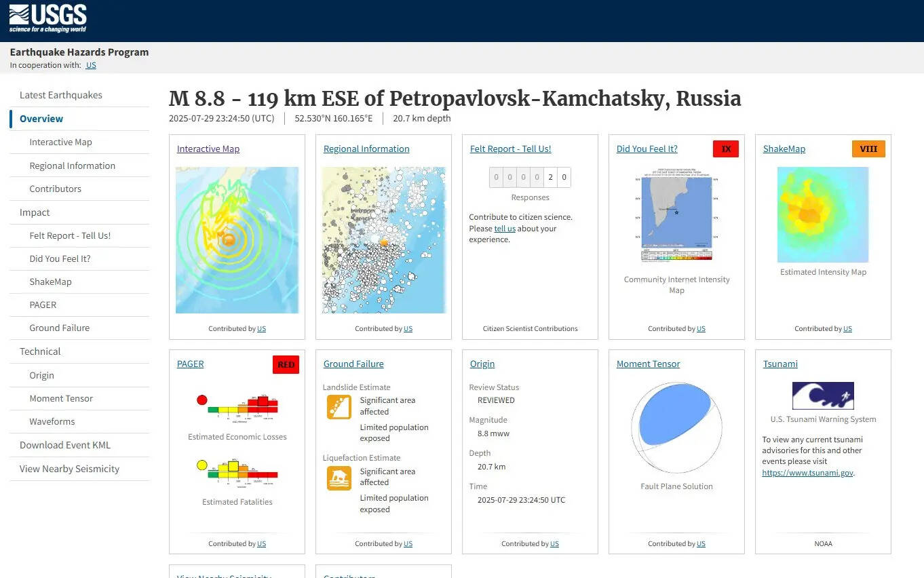
Task: Go to View Nearby Seismicity sidebar item
Action: point(69,469)
